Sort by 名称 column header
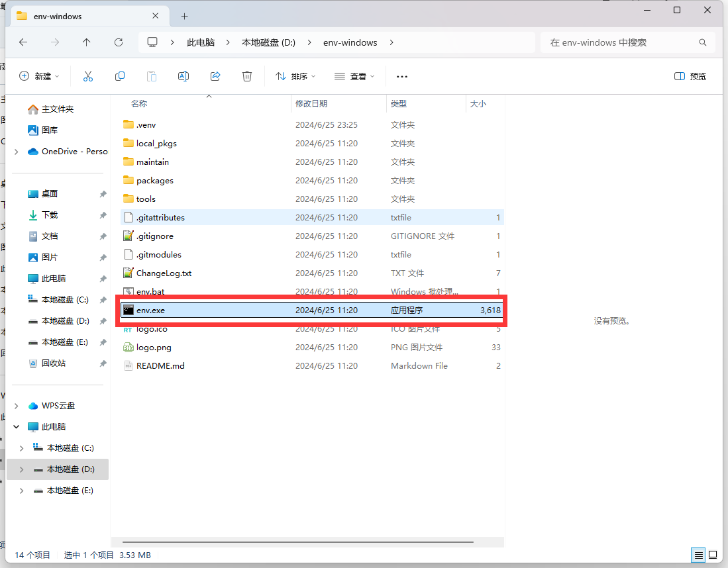The width and height of the screenshot is (728, 568). [139, 103]
